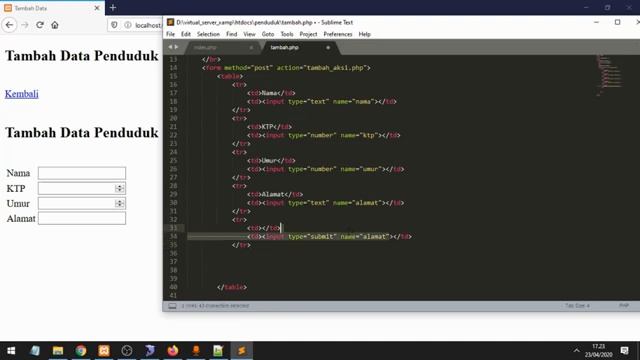Open the blue dolphin taskbar app
The height and width of the screenshot is (360, 640).
[x=150, y=351]
